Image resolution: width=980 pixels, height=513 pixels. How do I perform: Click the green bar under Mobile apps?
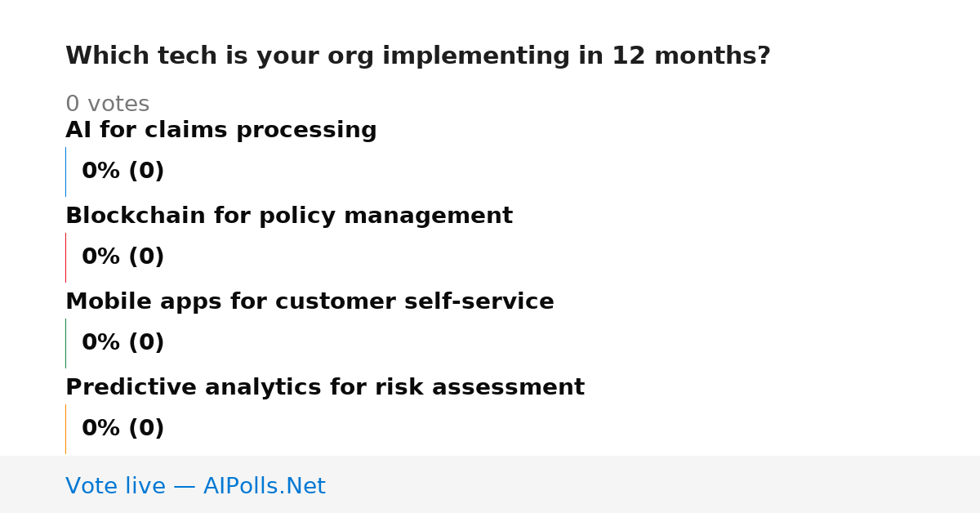click(x=65, y=343)
